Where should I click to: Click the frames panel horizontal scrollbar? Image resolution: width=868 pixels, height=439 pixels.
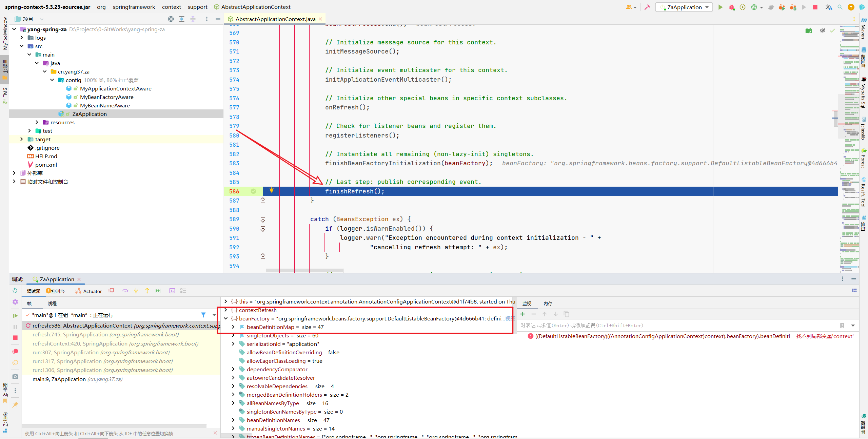[x=114, y=426]
